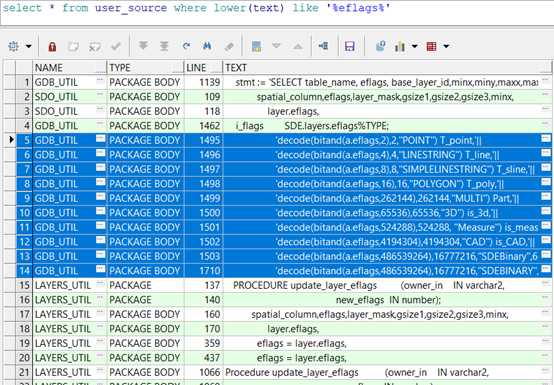This screenshot has width=554, height=385.
Task: Click the eraser clear record icon
Action: pyautogui.click(x=229, y=46)
